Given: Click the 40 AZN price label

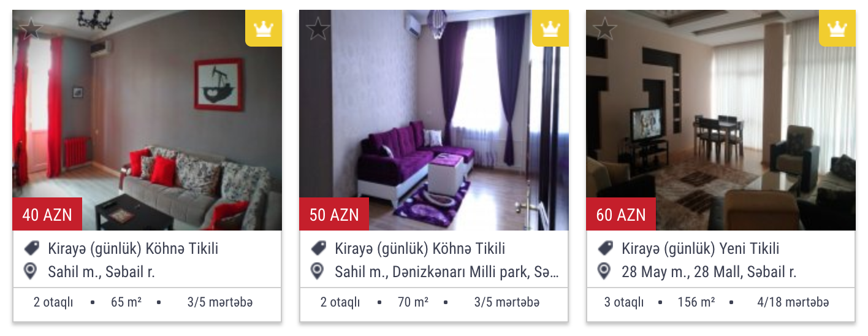Looking at the screenshot, I should (x=47, y=215).
